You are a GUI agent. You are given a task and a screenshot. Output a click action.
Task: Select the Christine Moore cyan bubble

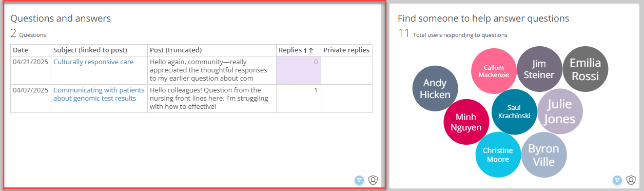tap(498, 155)
